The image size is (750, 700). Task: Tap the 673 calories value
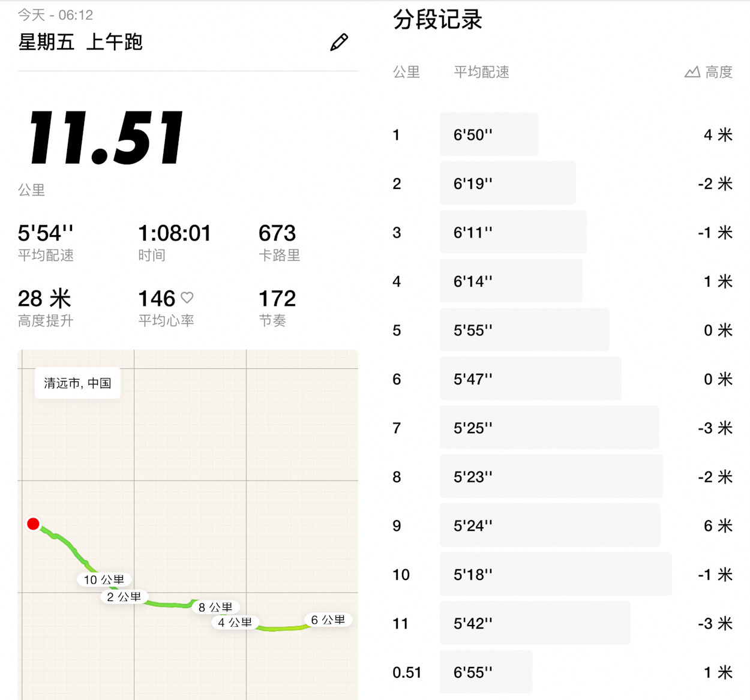pyautogui.click(x=277, y=233)
